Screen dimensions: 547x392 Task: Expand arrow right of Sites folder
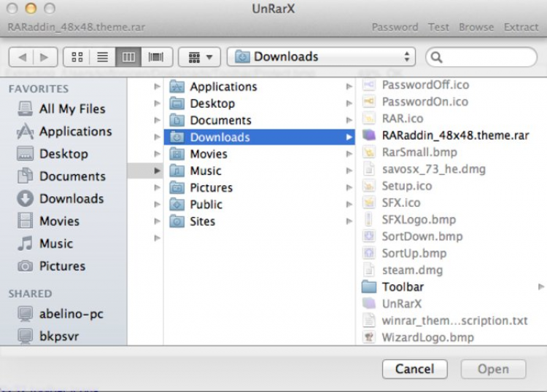(349, 222)
